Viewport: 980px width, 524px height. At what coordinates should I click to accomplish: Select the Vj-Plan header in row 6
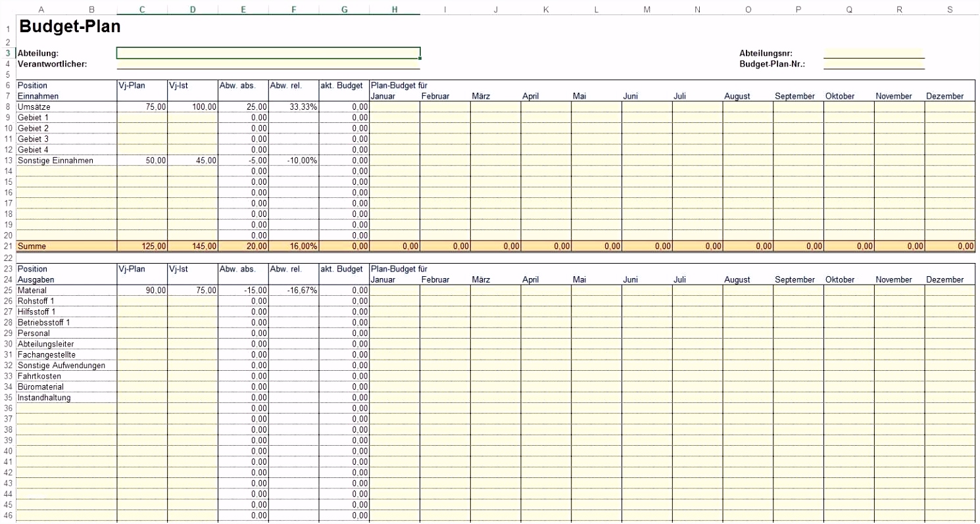pos(142,85)
